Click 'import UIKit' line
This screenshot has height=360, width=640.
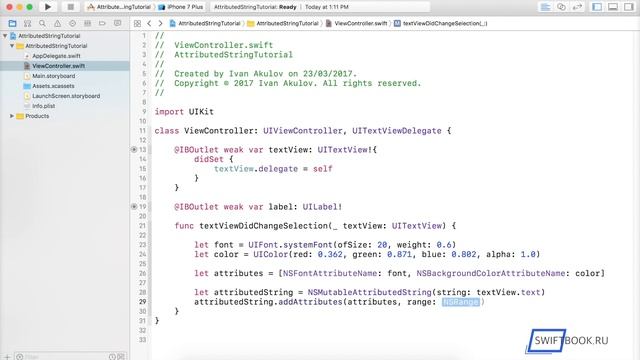click(184, 112)
